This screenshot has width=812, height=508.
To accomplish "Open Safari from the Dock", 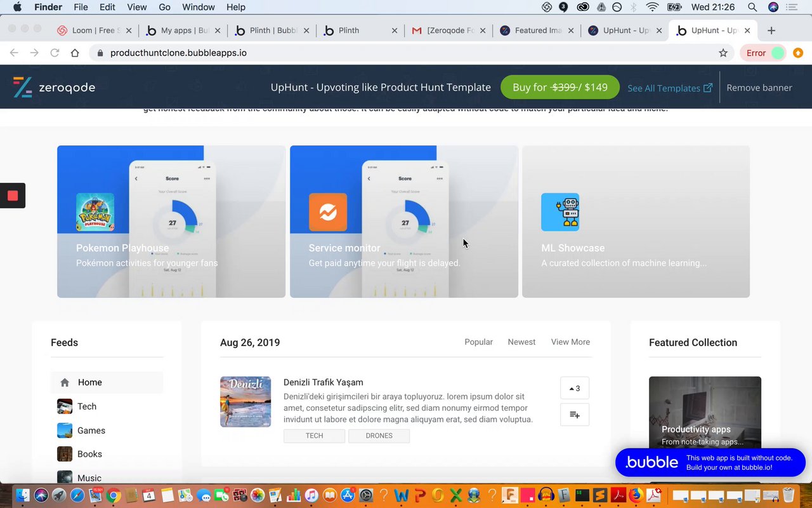I will (x=77, y=495).
